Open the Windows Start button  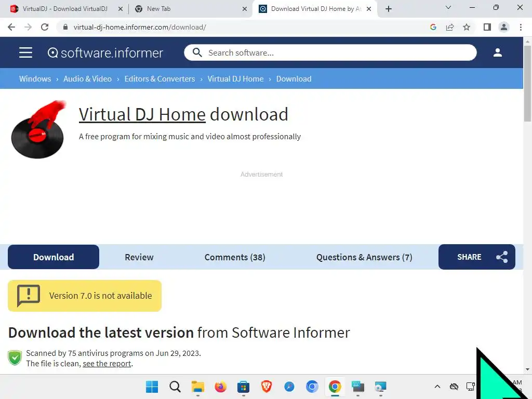pos(152,387)
